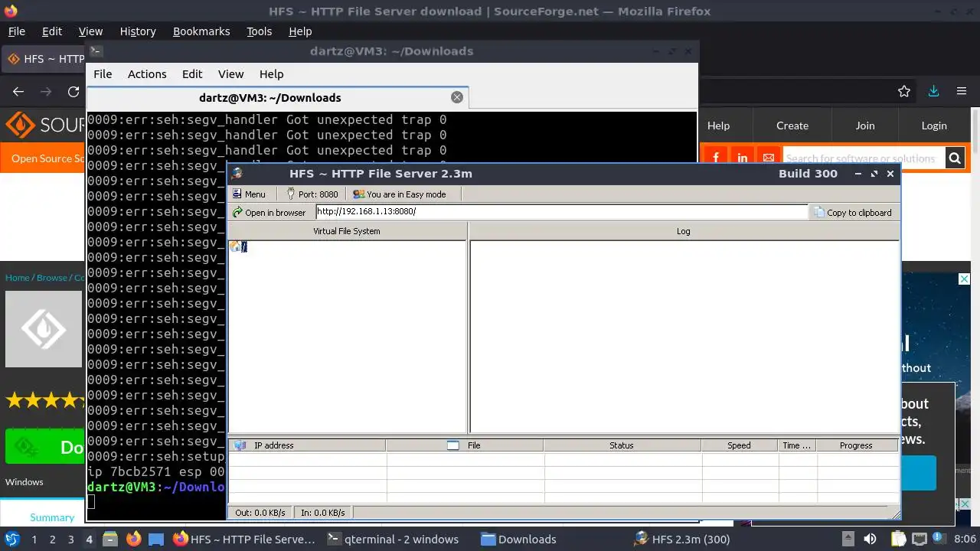Open the terminal window Edit menu

tap(192, 74)
